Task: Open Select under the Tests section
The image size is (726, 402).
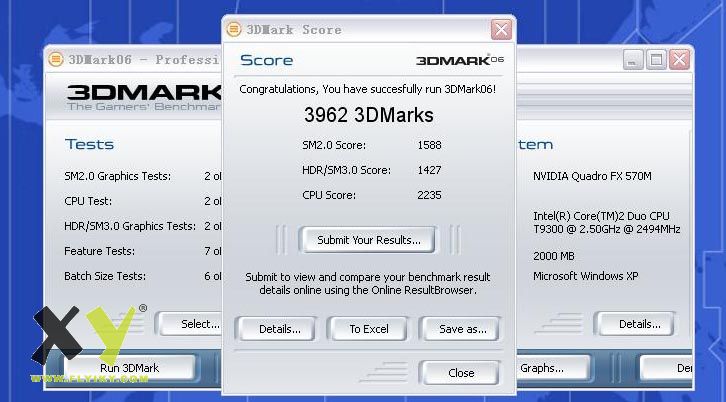Action: [x=199, y=324]
